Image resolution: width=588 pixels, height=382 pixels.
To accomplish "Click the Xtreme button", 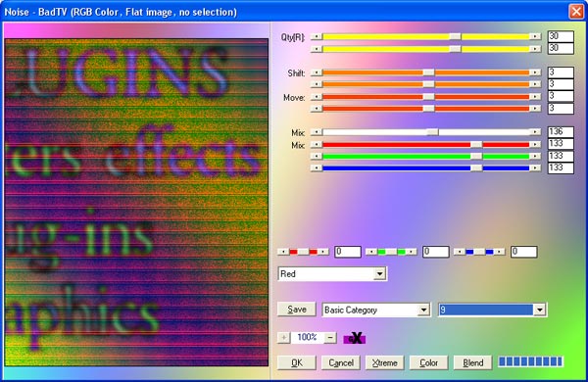I will click(x=385, y=362).
